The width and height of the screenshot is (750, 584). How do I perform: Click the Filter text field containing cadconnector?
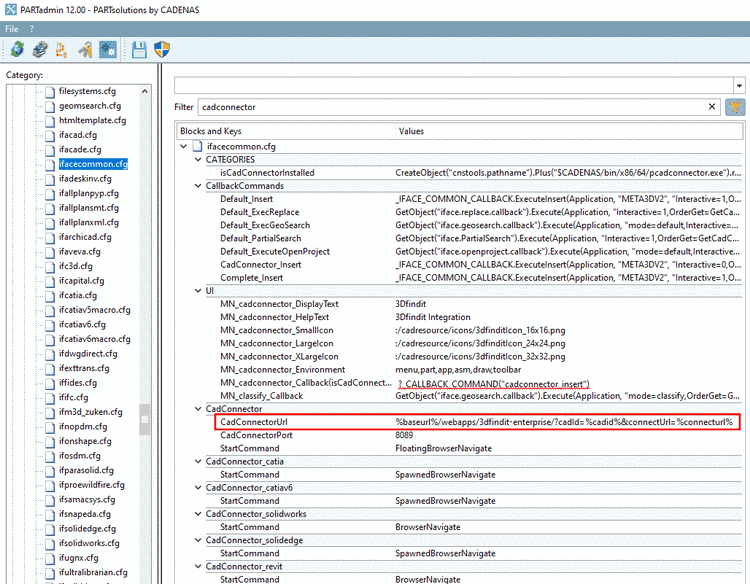click(450, 107)
